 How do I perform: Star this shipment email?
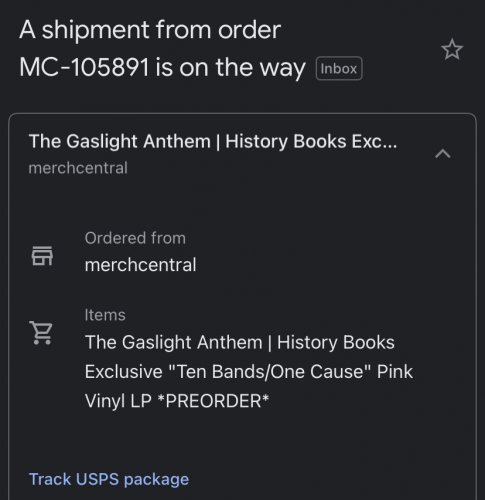click(x=452, y=50)
